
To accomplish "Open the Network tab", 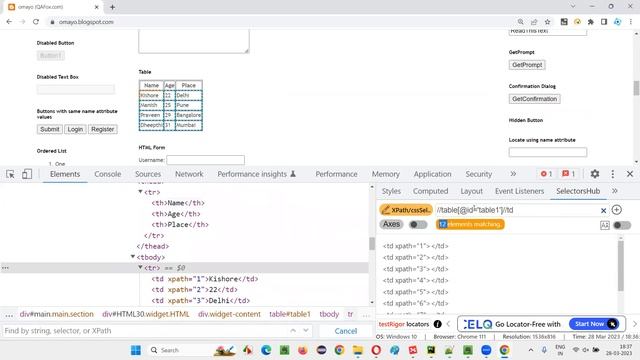I will pyautogui.click(x=189, y=174).
